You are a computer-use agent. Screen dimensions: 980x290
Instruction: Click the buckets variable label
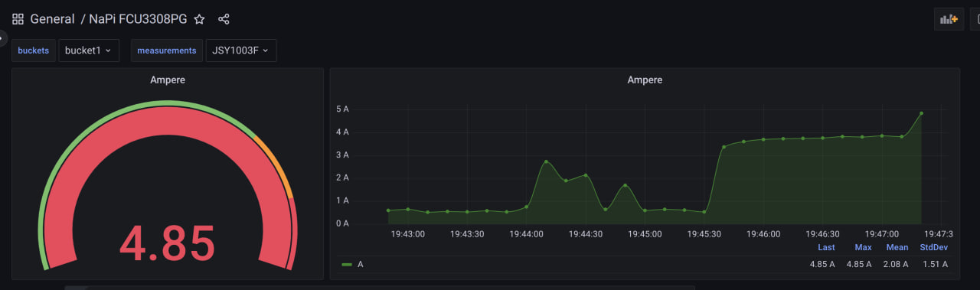click(x=33, y=51)
